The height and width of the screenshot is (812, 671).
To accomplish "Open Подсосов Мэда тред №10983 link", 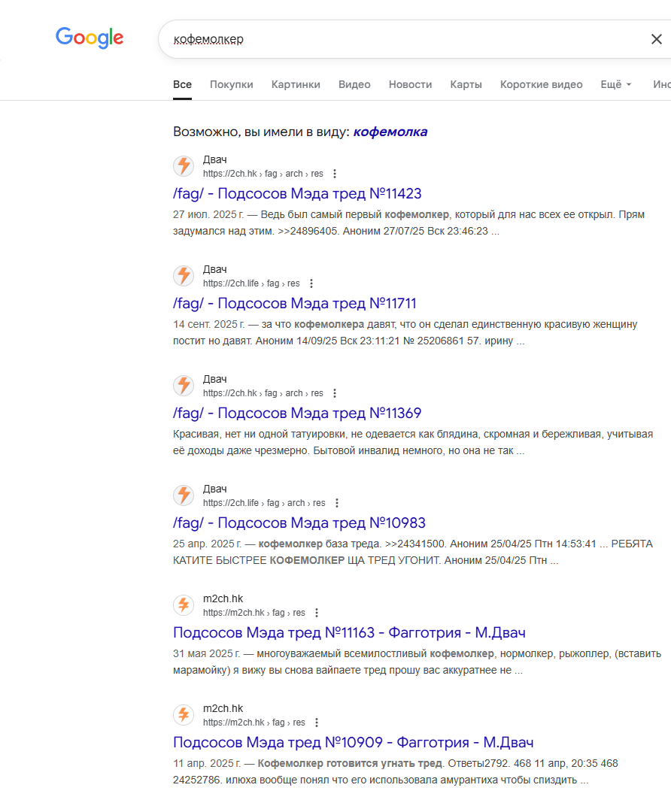I will [299, 523].
